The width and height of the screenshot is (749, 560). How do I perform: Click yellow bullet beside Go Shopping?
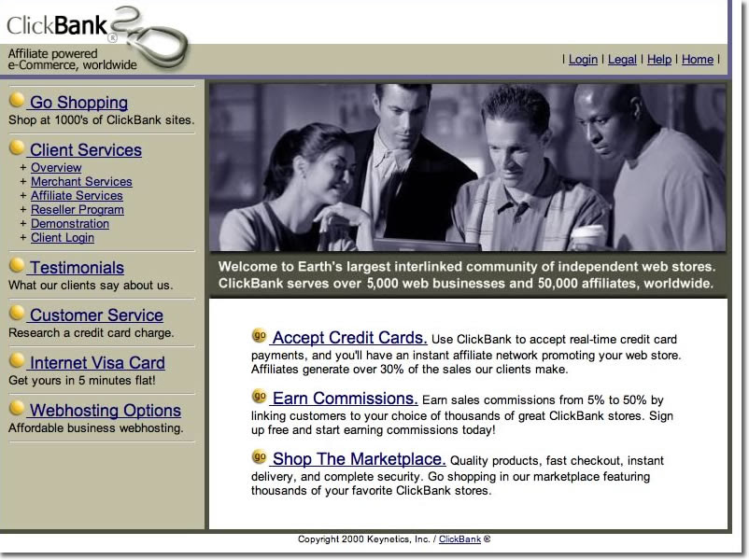point(17,100)
